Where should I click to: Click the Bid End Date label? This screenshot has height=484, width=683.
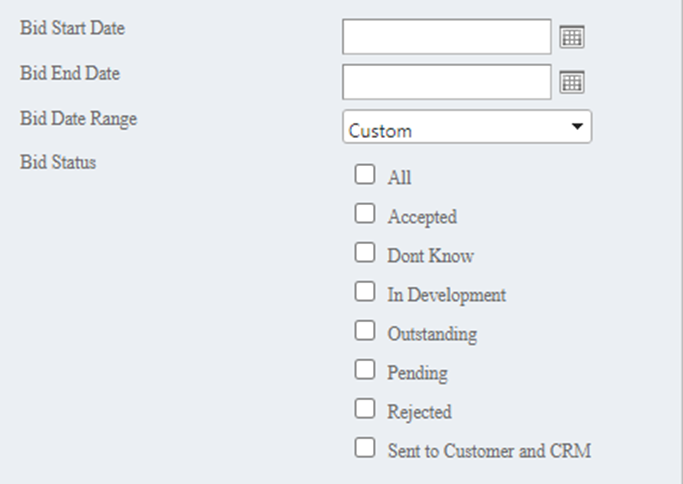click(x=70, y=73)
